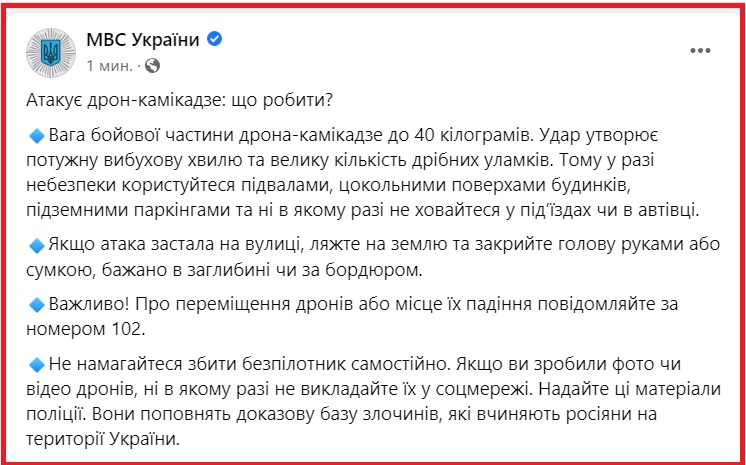Screen dimensions: 746x465
Task: Click the blue diamond before 'Важливо!'
Action: 37,305
